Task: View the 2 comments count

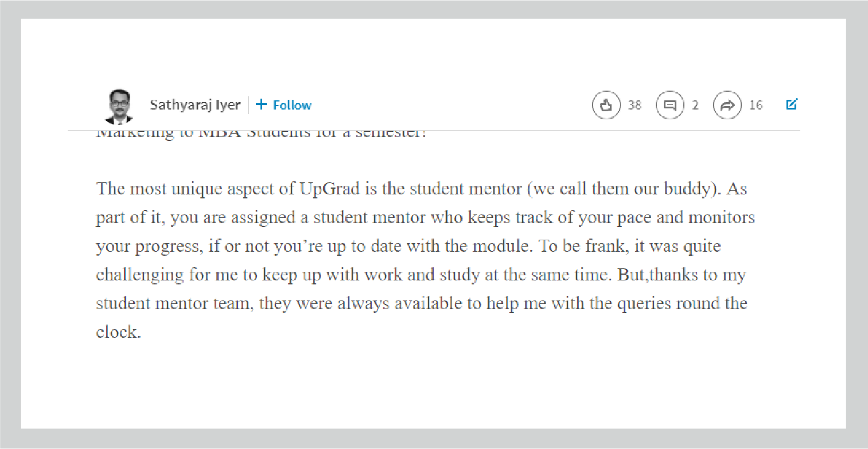Action: (695, 106)
